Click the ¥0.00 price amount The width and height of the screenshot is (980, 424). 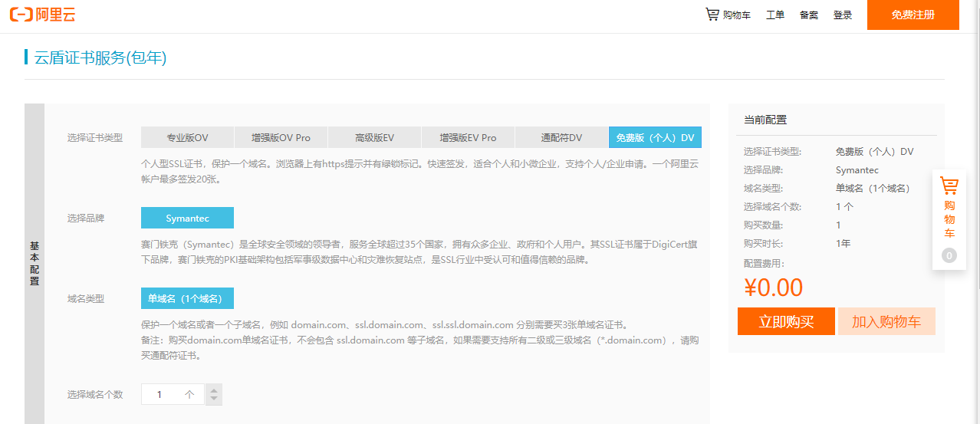[x=773, y=288]
